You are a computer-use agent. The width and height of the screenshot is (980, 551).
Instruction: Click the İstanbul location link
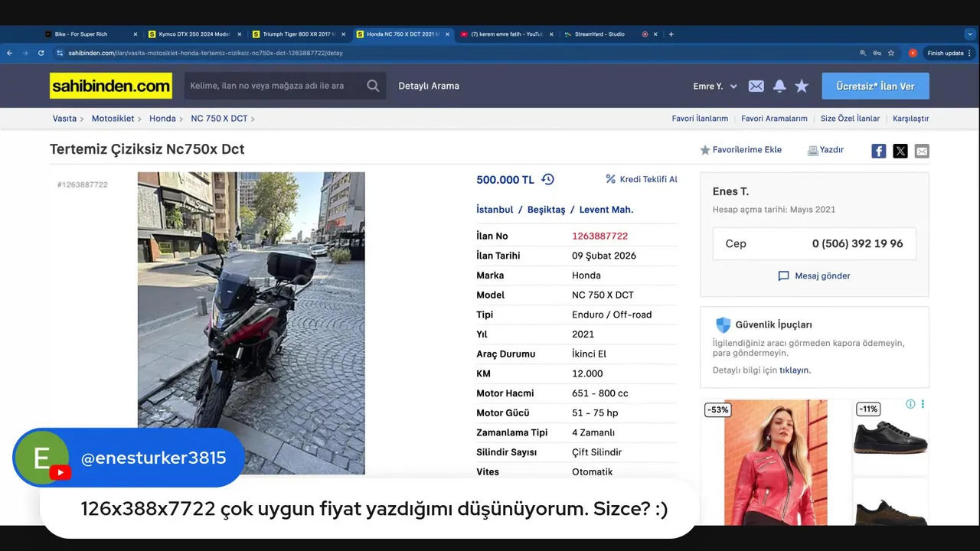click(x=495, y=210)
